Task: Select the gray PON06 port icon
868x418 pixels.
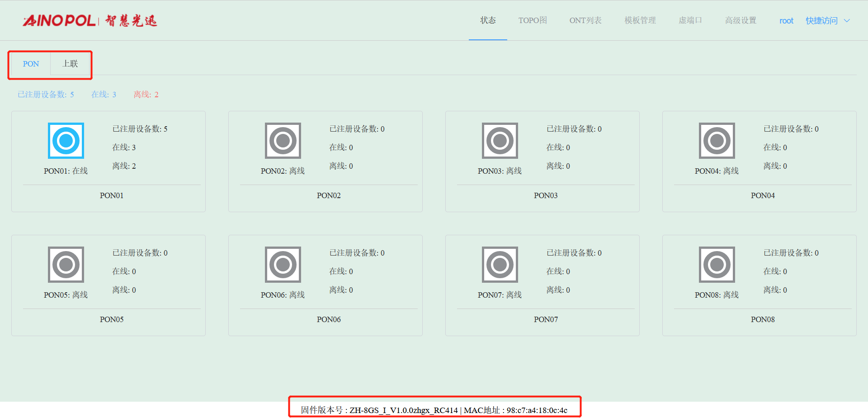Action: click(283, 265)
